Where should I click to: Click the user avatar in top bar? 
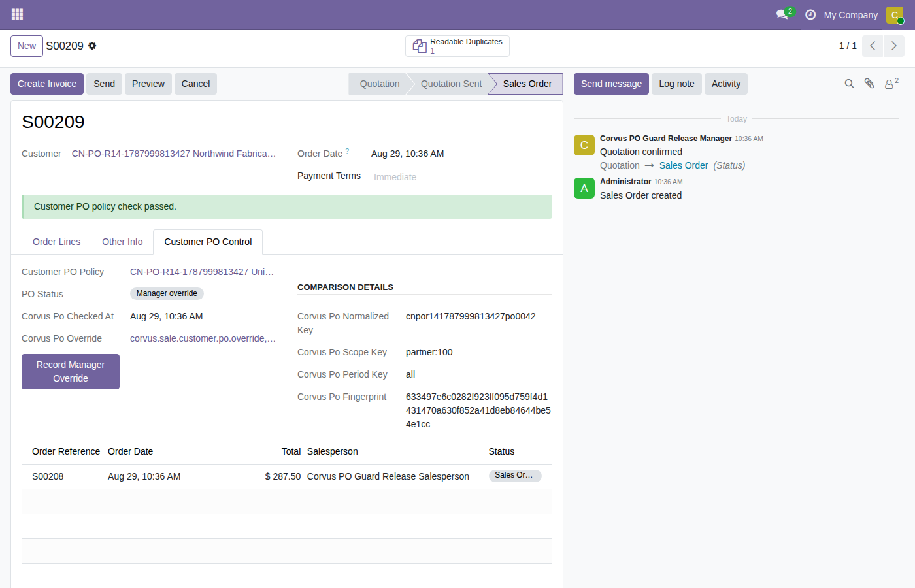coord(895,15)
